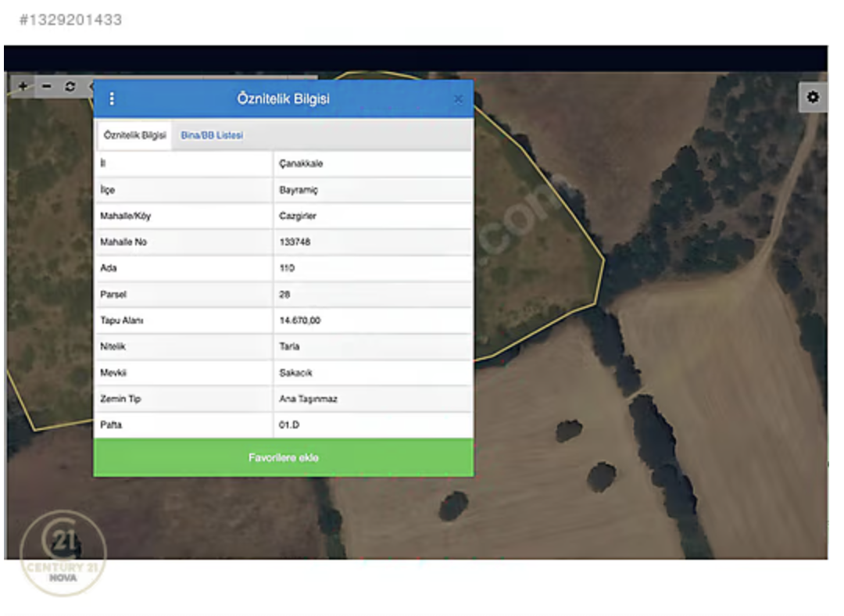
Task: Click the listing number #1329201433
Action: 70,20
